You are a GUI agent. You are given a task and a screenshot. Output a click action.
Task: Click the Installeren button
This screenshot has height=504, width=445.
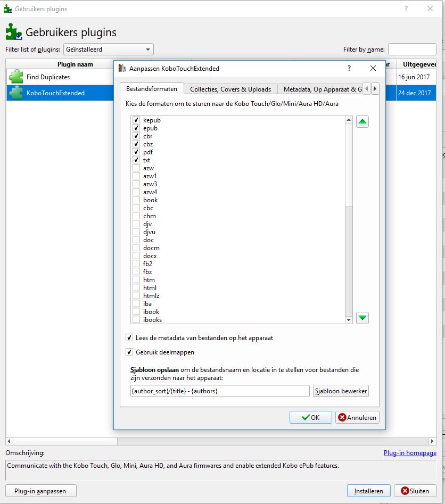pos(369,491)
